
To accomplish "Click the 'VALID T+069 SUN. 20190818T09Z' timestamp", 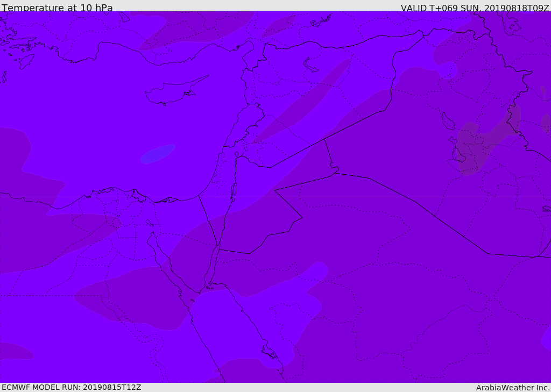I will coord(475,8).
